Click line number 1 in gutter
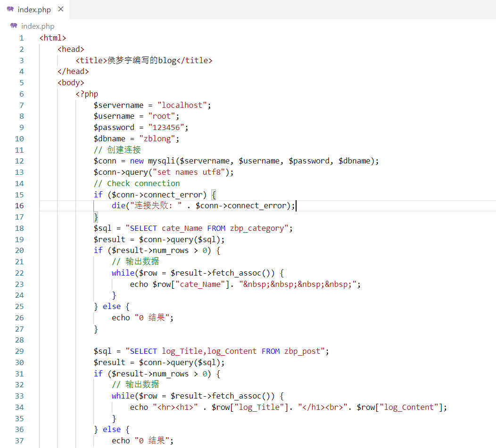496x448 pixels. click(x=22, y=38)
